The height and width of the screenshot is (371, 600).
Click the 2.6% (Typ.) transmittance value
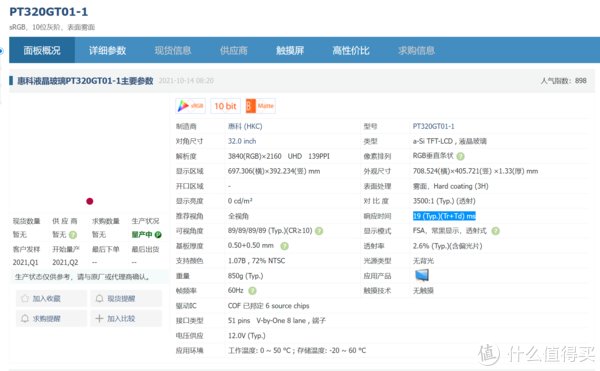(447, 246)
